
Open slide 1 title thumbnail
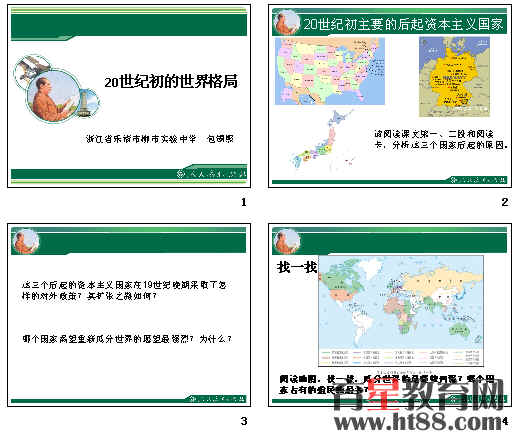(x=129, y=96)
